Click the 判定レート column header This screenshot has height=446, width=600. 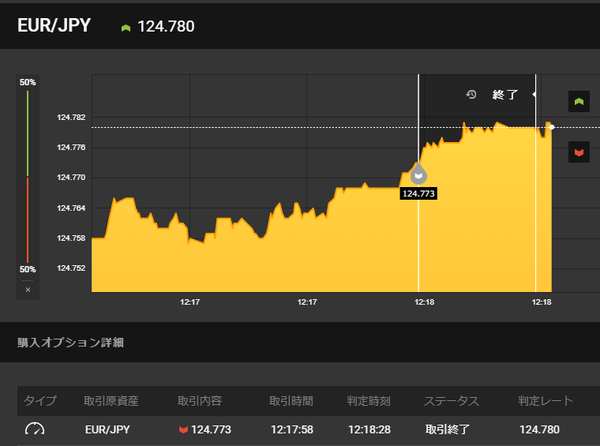[x=546, y=400]
